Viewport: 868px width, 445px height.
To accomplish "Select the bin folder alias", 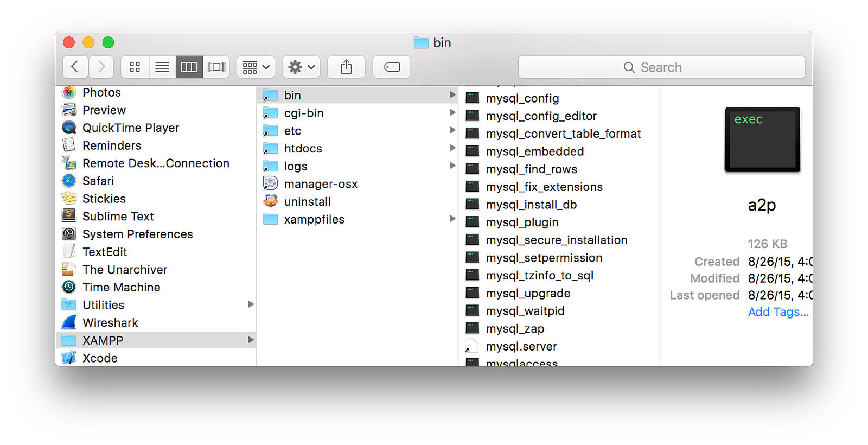I will (x=358, y=95).
